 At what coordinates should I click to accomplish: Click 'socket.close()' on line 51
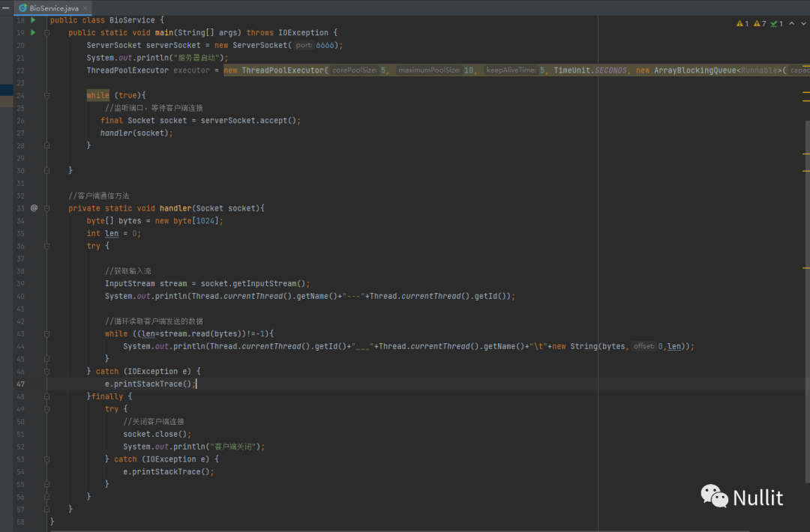coord(155,435)
